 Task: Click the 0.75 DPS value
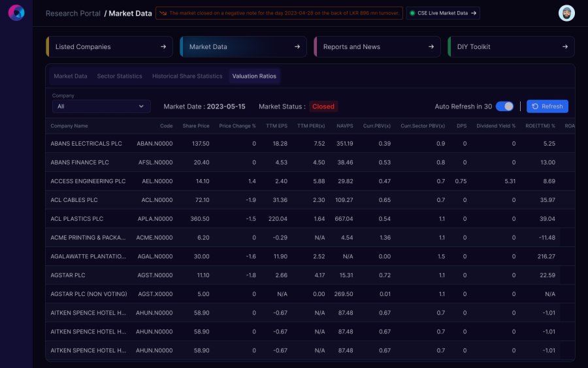click(x=461, y=181)
